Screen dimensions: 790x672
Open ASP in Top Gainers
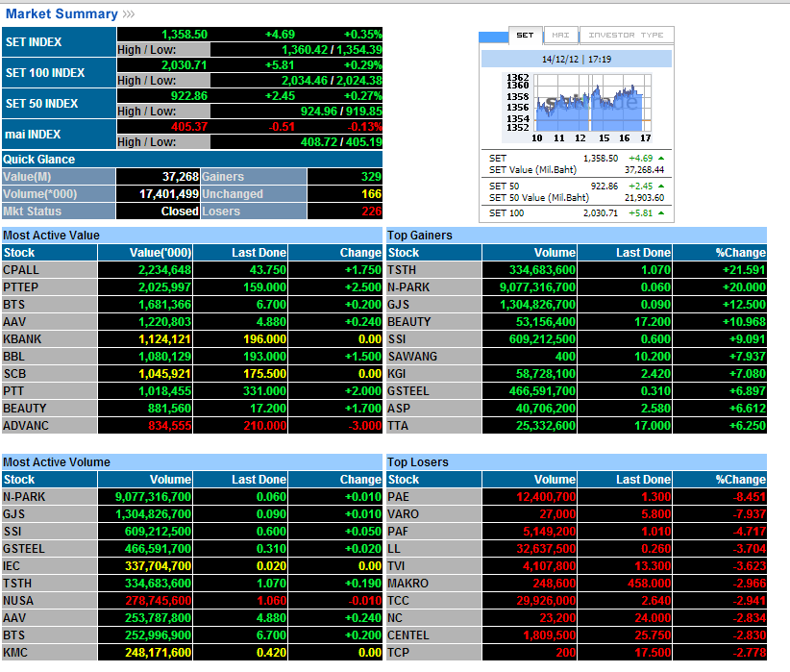pyautogui.click(x=399, y=409)
